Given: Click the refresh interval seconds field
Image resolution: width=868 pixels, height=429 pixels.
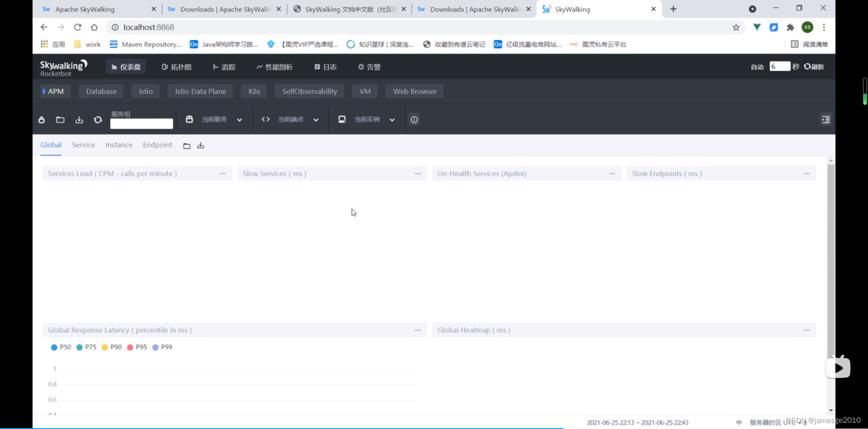Looking at the screenshot, I should 780,67.
